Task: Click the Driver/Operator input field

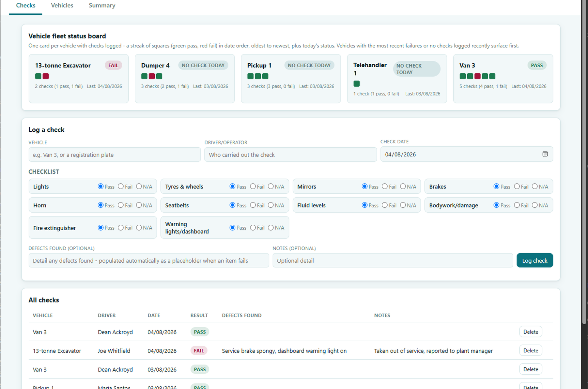Action: [290, 154]
